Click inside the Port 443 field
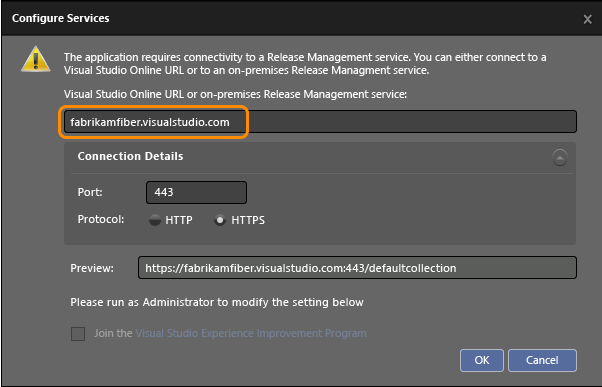Image resolution: width=602 pixels, height=387 pixels. click(x=196, y=192)
